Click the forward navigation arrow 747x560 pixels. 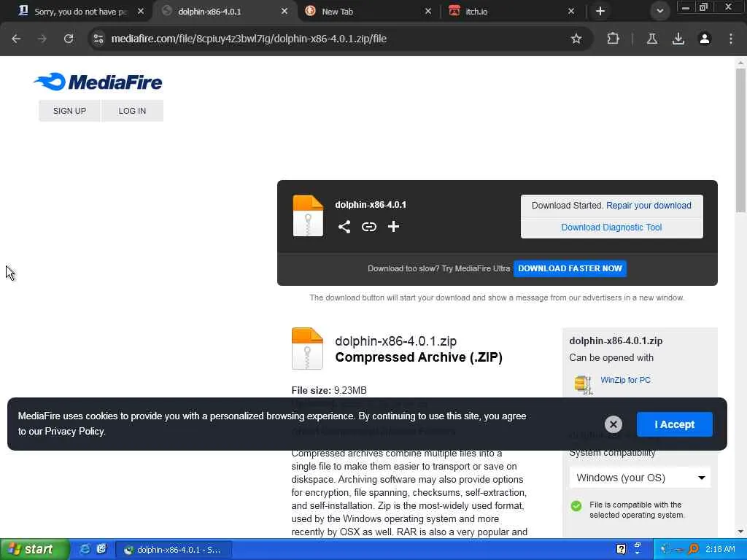[x=42, y=39]
